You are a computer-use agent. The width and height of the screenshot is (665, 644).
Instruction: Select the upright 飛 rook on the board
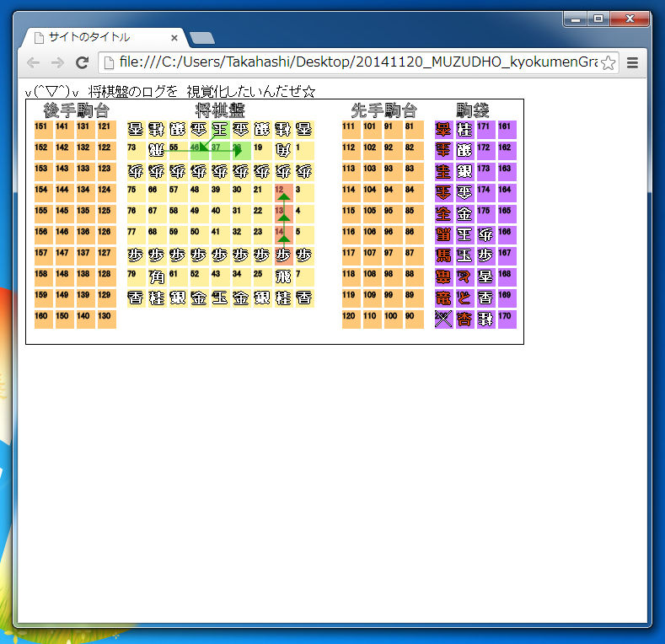coord(283,277)
